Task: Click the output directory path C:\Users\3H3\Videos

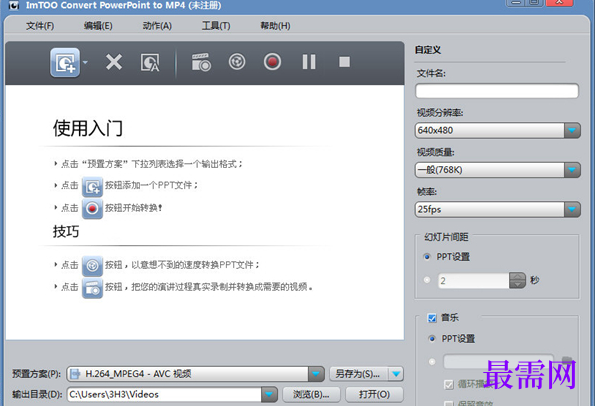Action: pos(164,394)
